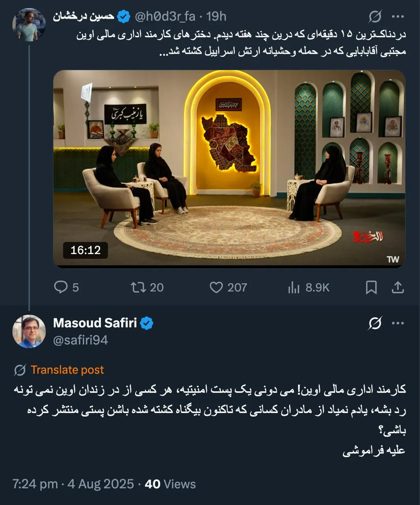Select @safiri94 handle below Masoud Safiri
The image size is (420, 505).
click(x=80, y=339)
